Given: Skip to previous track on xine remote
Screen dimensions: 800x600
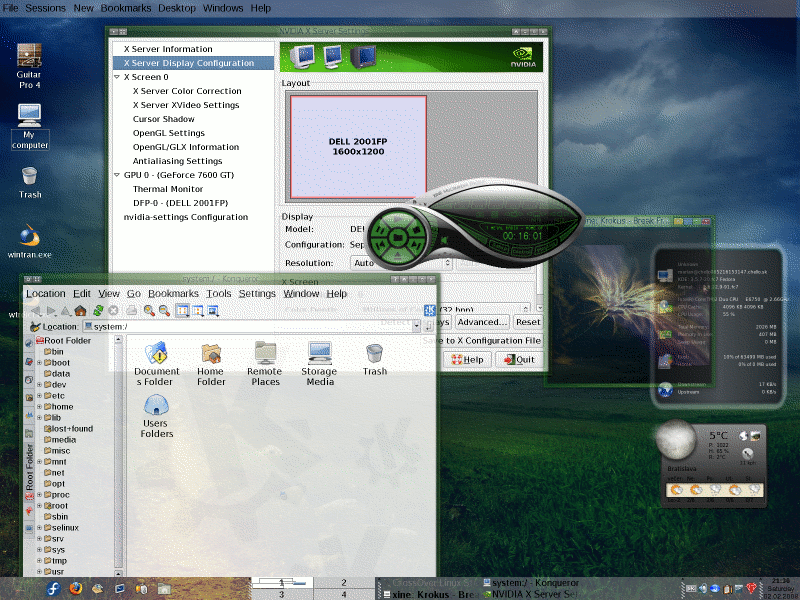Looking at the screenshot, I should click(380, 247).
